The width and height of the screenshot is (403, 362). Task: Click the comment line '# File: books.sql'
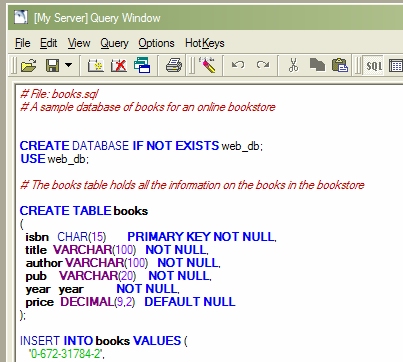pos(59,94)
